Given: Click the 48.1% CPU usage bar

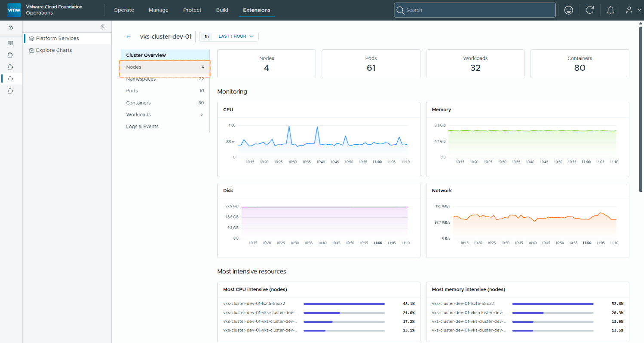Looking at the screenshot, I should (344, 304).
